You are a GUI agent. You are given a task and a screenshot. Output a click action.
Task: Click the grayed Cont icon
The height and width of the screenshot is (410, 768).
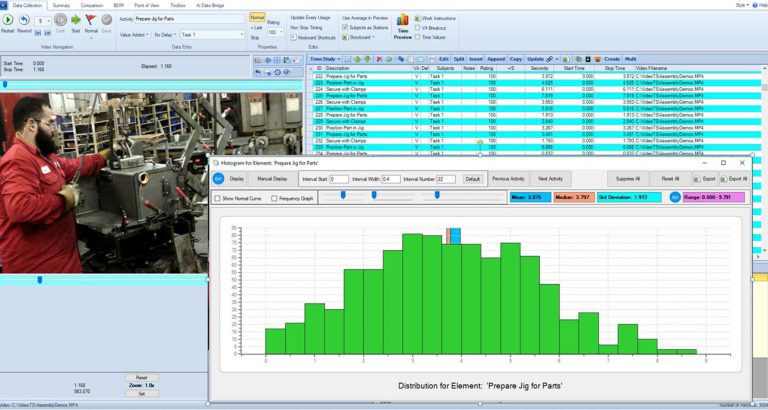60,20
